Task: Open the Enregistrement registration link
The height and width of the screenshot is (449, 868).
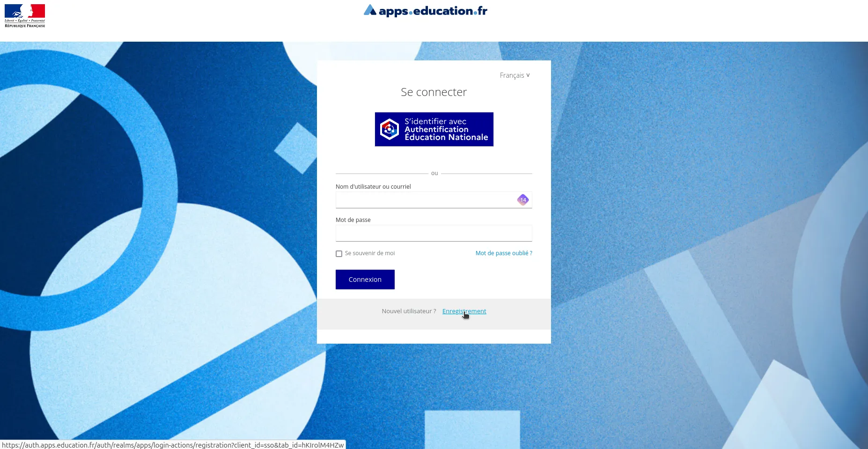Action: [464, 311]
